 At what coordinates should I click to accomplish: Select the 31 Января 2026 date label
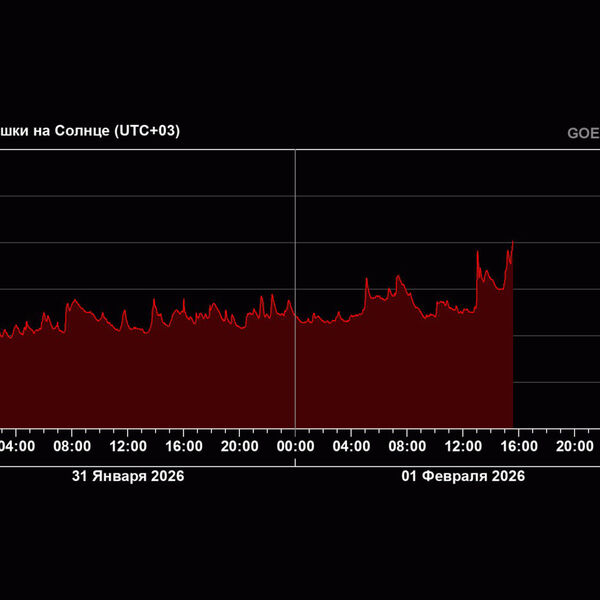pyautogui.click(x=128, y=476)
